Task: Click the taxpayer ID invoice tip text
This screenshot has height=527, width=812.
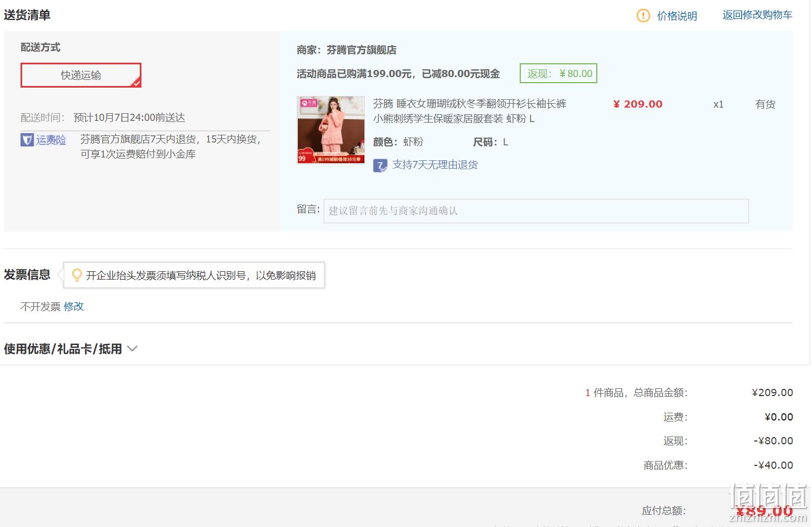Action: [201, 275]
